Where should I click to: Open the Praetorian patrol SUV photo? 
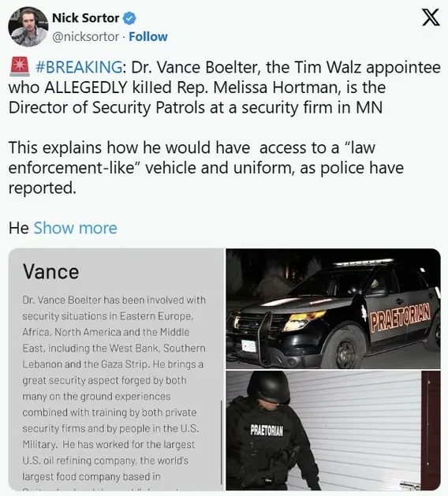333,308
